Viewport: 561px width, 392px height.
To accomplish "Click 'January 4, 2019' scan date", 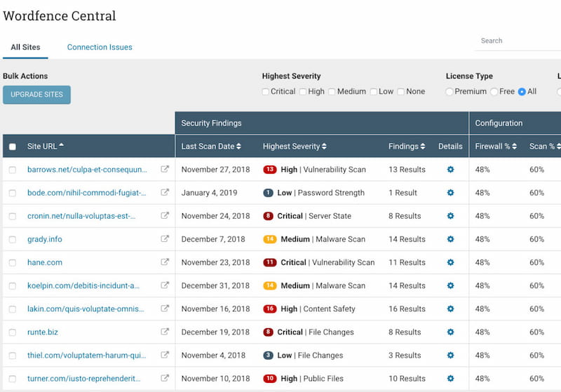I will (209, 193).
